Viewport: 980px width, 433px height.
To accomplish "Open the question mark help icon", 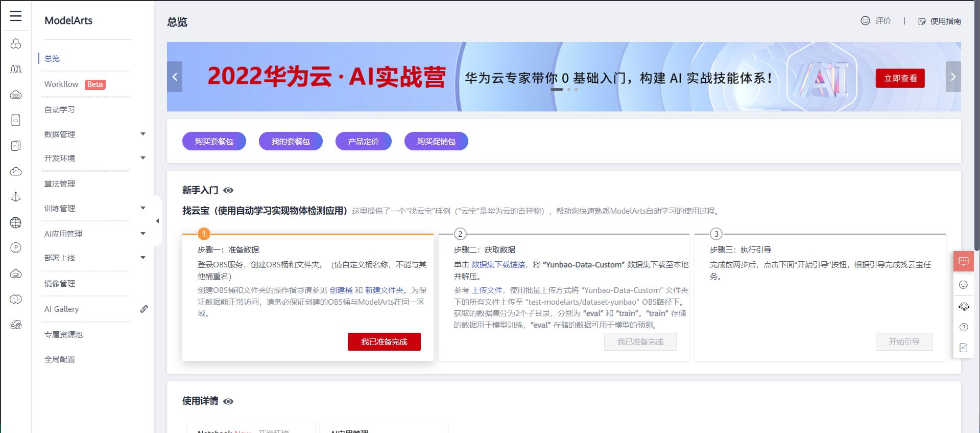I will coord(964,327).
